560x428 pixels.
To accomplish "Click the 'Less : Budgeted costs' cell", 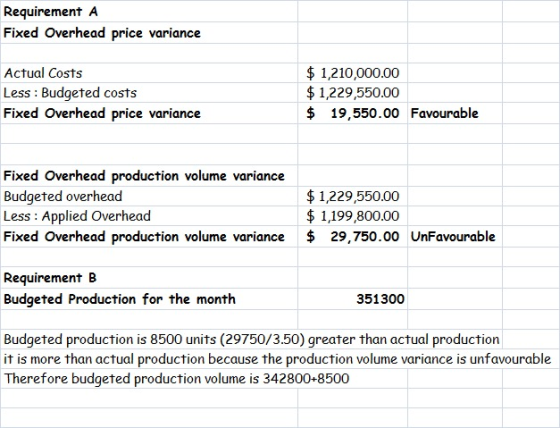I will [149, 93].
